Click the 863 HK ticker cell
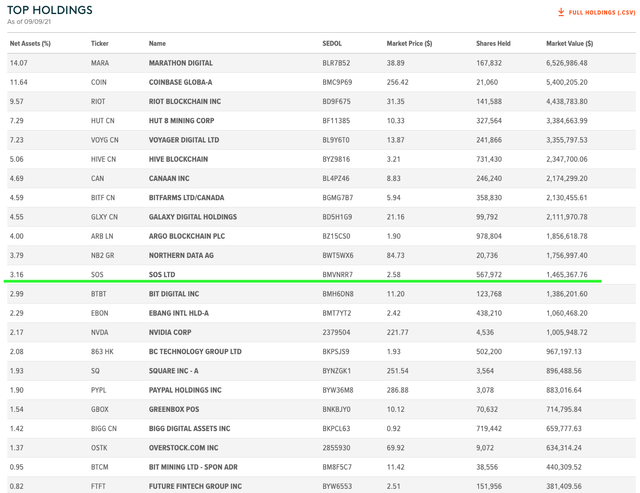640x493 pixels. 102,351
